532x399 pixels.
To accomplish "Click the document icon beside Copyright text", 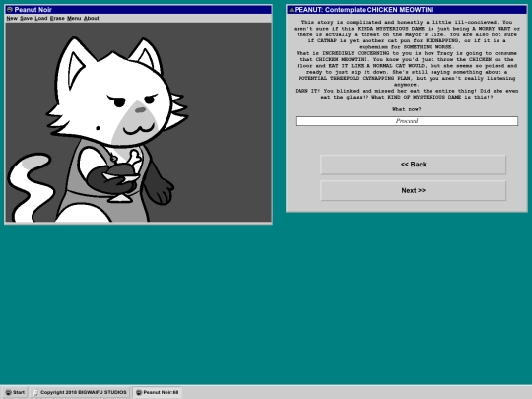I will [36, 392].
